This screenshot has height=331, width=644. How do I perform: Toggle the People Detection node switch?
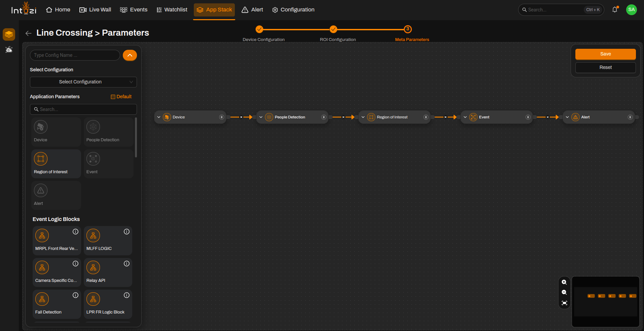[324, 117]
